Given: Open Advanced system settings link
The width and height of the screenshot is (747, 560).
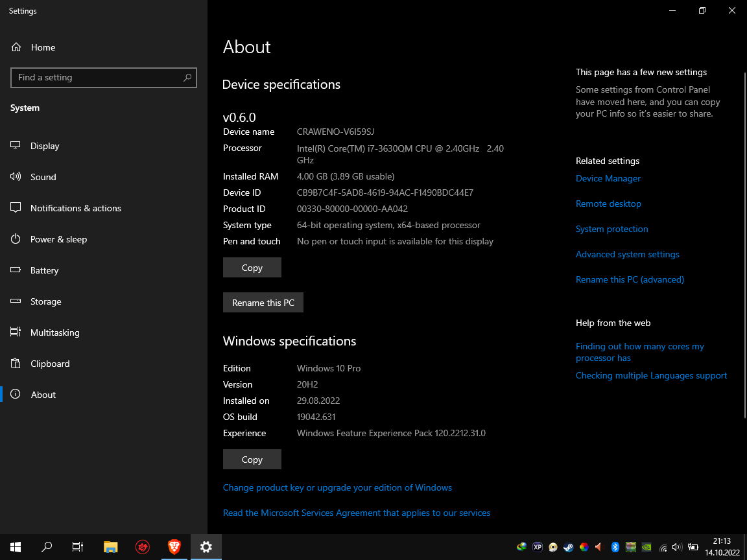Looking at the screenshot, I should tap(628, 254).
